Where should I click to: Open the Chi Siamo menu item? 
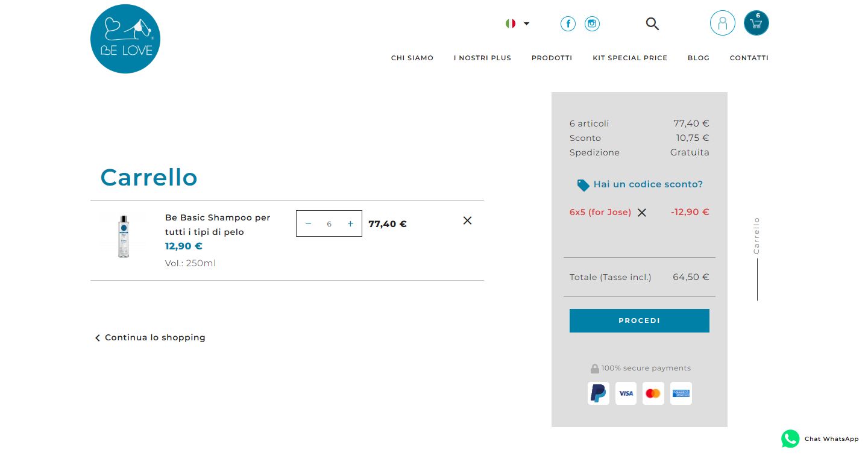click(412, 58)
